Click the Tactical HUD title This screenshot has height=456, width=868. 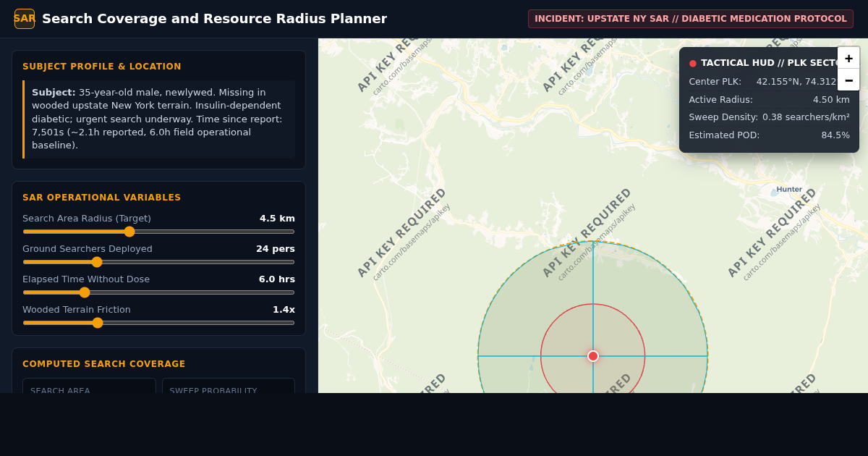[x=768, y=63]
